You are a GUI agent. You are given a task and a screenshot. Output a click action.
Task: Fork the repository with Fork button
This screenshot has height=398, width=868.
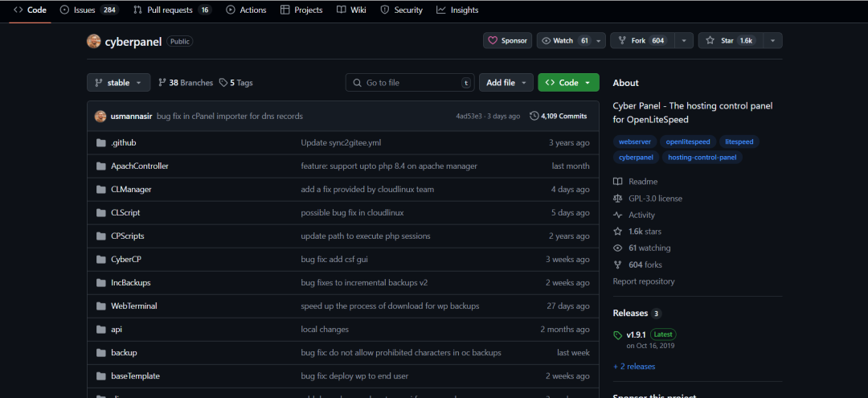coord(643,40)
